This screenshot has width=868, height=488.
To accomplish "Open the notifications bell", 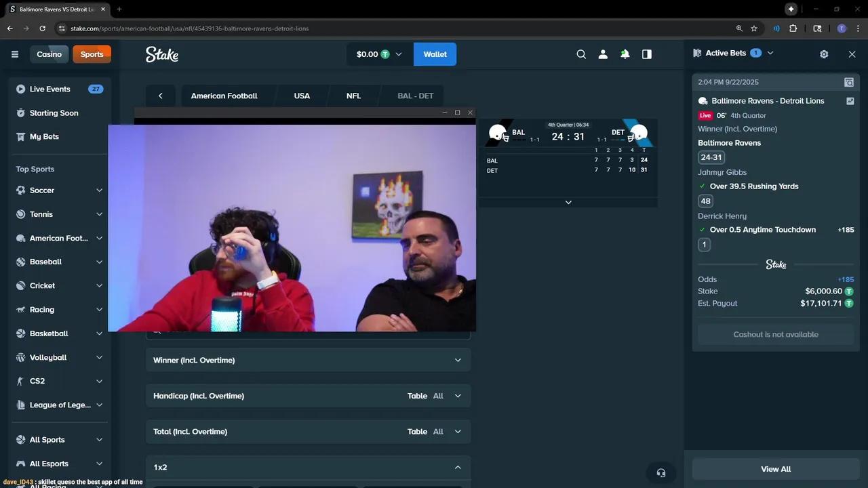I will (x=625, y=54).
